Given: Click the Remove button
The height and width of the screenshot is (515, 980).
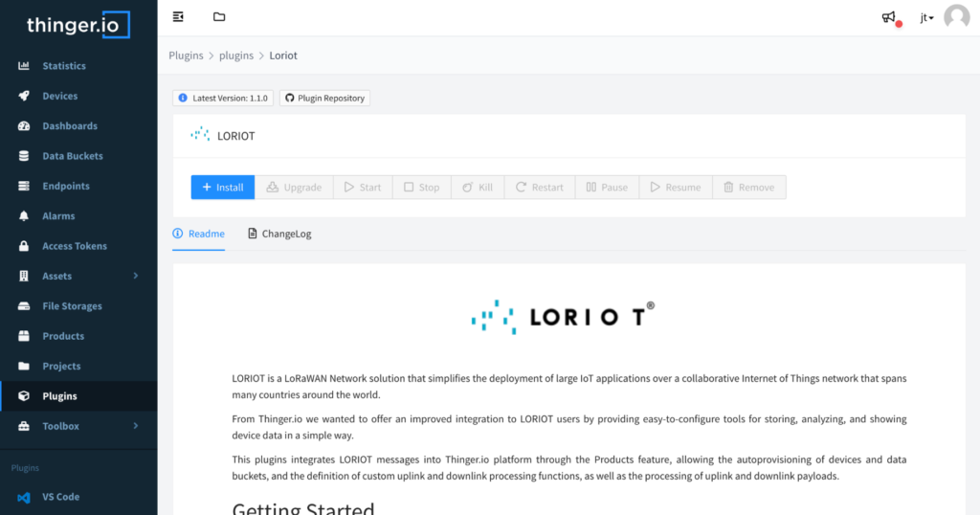Looking at the screenshot, I should coord(749,187).
